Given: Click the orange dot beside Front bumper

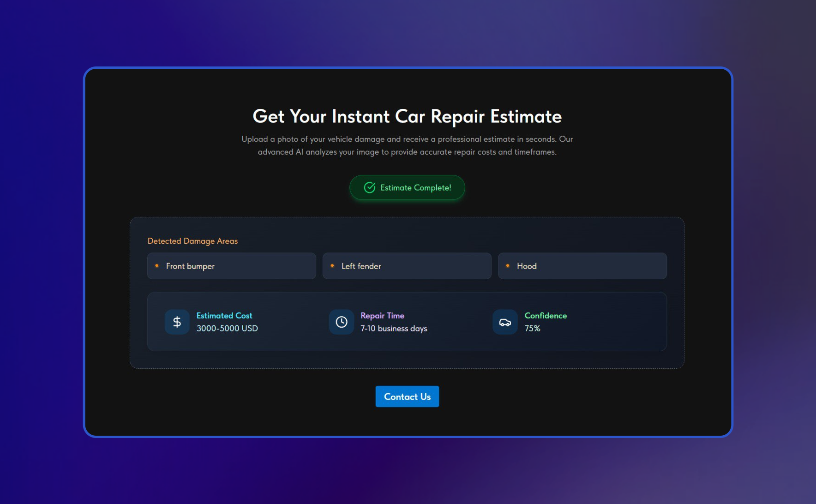Looking at the screenshot, I should (157, 266).
